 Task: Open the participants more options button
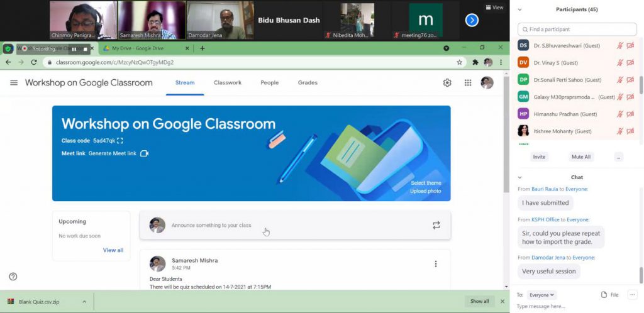619,156
